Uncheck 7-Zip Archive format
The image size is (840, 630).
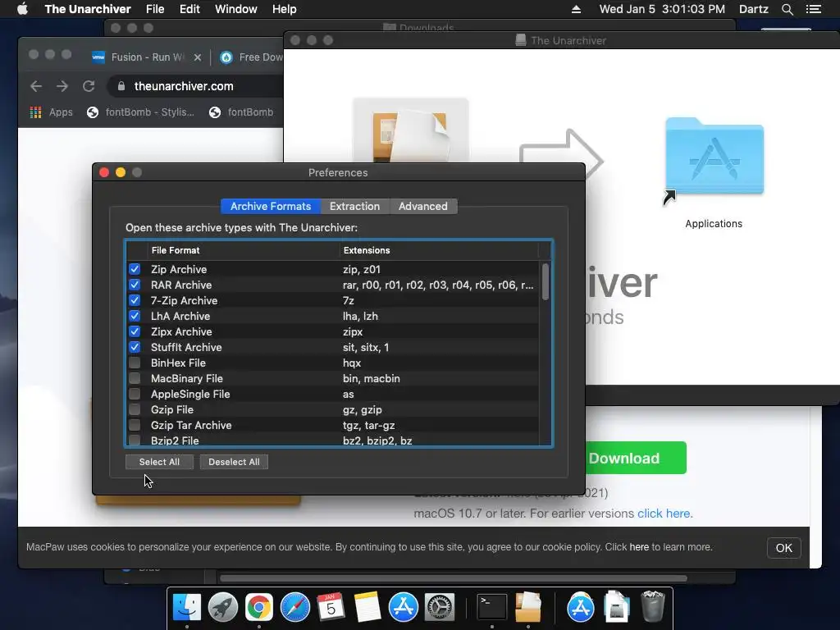tap(135, 300)
